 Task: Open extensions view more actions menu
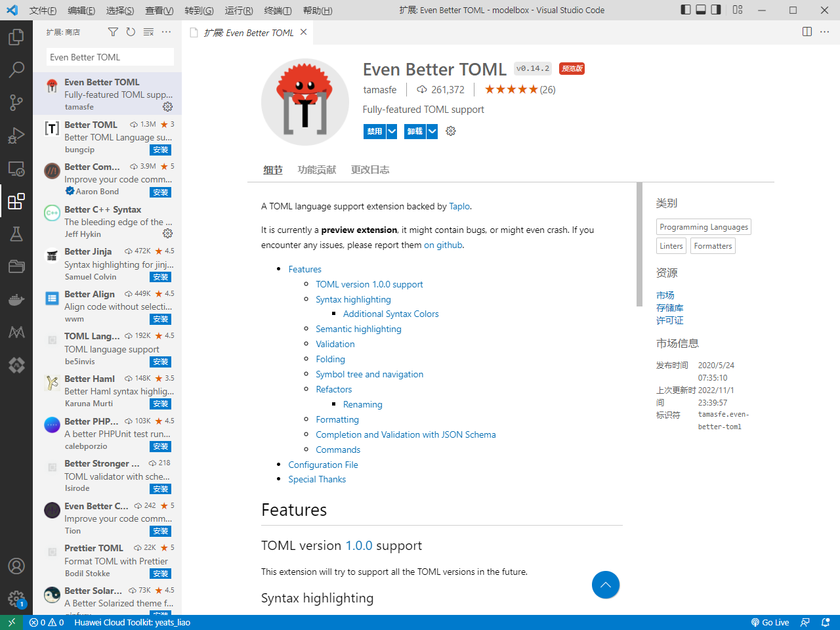point(167,32)
